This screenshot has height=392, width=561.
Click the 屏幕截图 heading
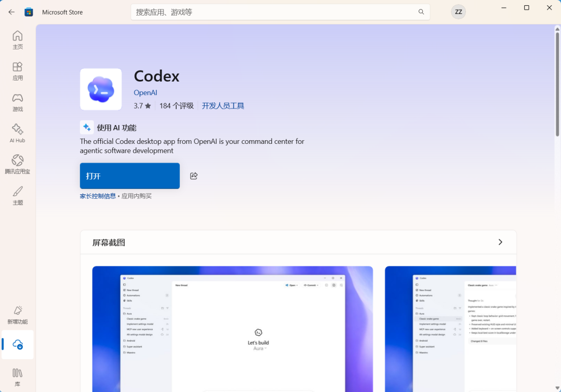tap(109, 242)
